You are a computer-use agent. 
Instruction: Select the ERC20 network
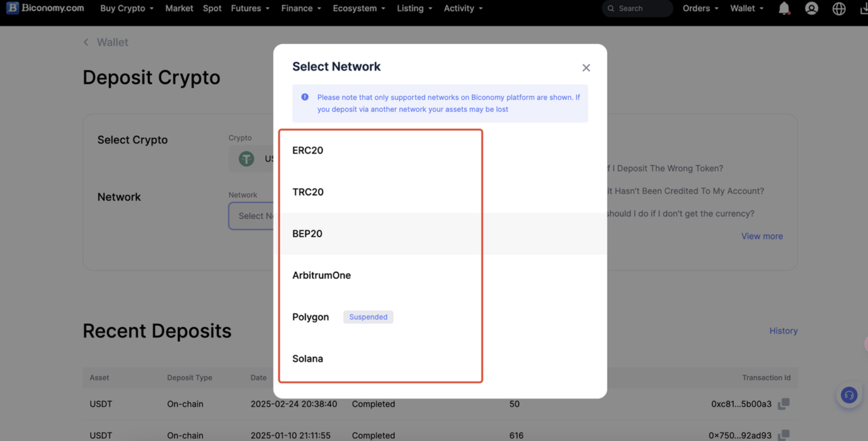click(308, 150)
